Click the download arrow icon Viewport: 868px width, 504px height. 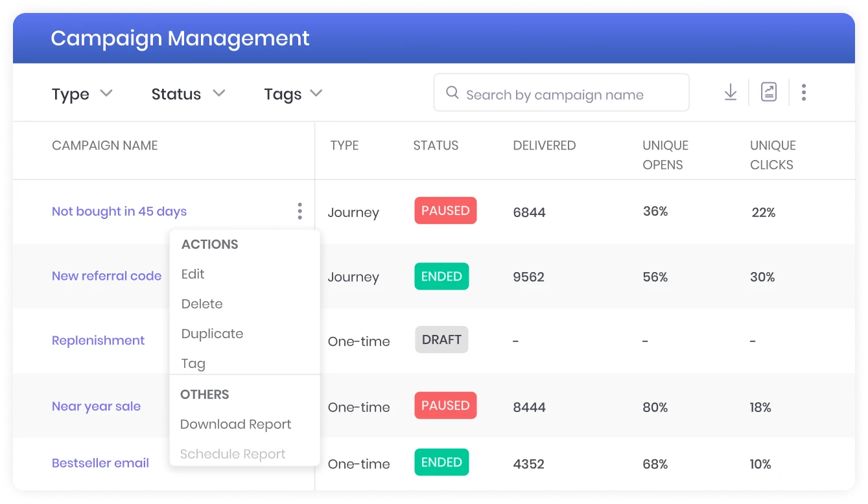point(731,93)
